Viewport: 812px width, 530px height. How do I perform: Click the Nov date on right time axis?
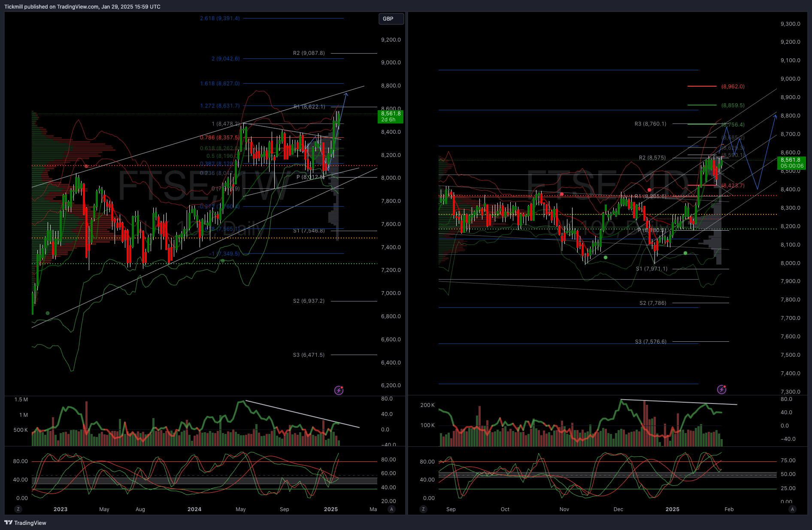[564, 509]
